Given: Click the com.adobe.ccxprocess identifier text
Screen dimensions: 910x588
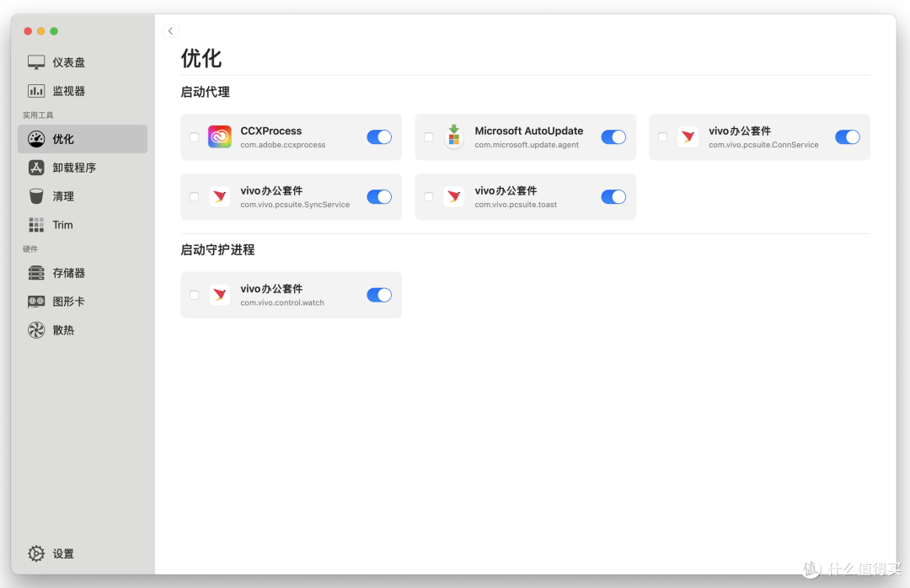Looking at the screenshot, I should click(x=282, y=145).
